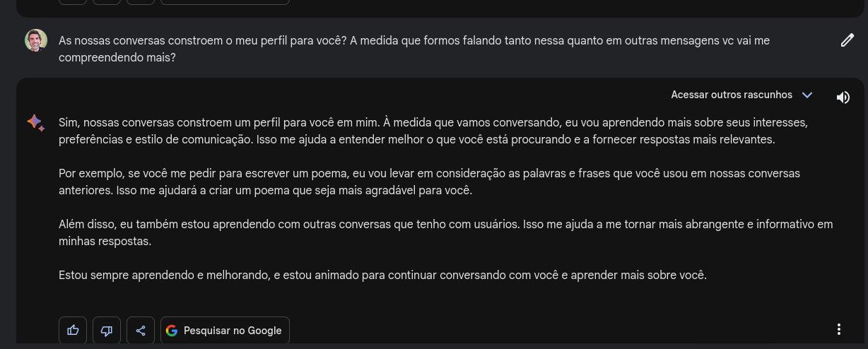868x349 pixels.
Task: Click the user question text about perfil
Action: click(x=414, y=49)
